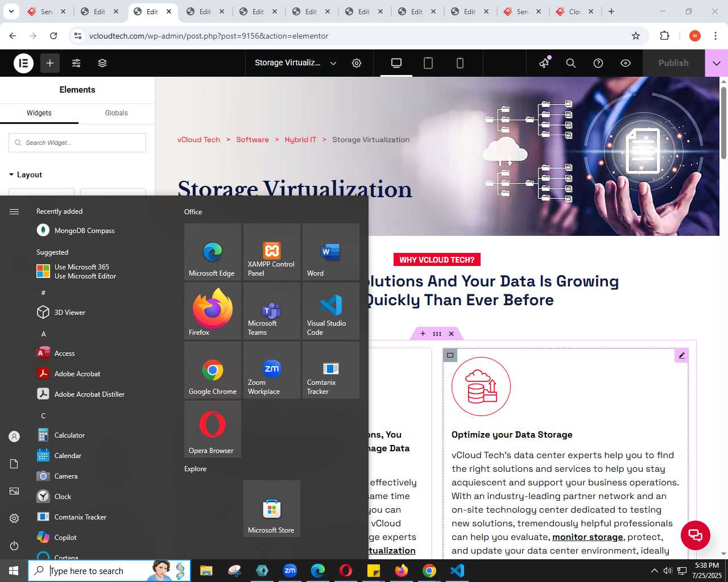Open XAMPP Control Panel tile
The width and height of the screenshot is (728, 582).
(272, 252)
